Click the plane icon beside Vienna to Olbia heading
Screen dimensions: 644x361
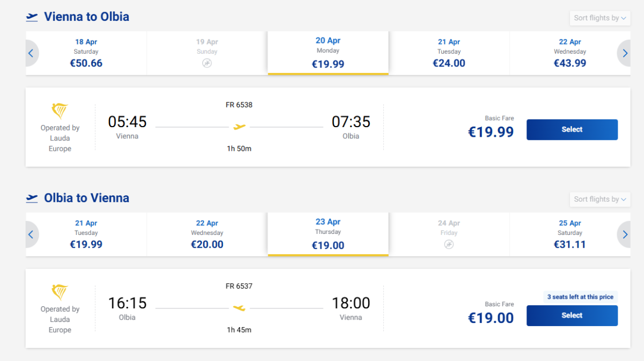tap(32, 17)
